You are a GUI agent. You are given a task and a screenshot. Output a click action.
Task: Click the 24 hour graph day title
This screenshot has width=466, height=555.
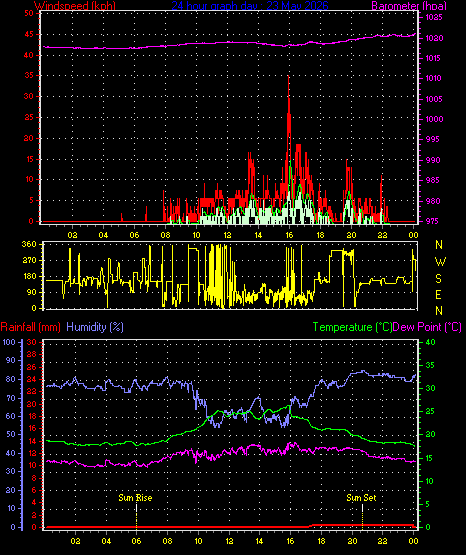pyautogui.click(x=250, y=6)
